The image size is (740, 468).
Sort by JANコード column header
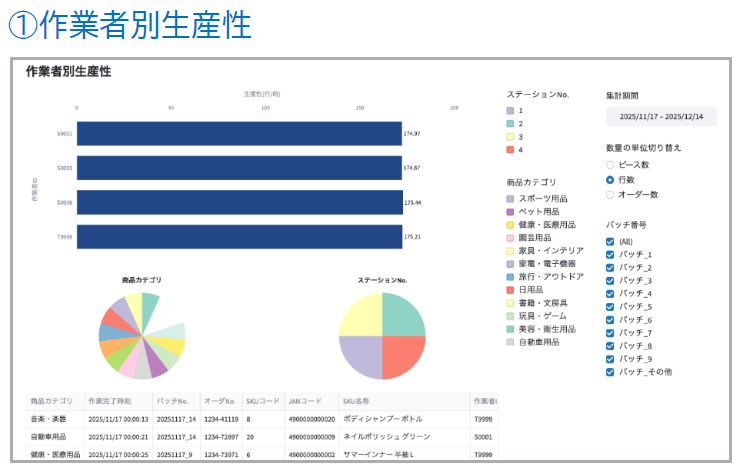[312, 401]
